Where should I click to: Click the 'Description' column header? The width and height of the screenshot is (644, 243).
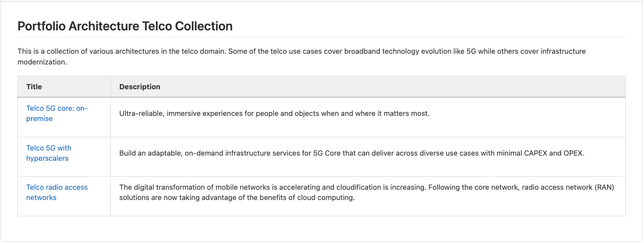click(140, 87)
